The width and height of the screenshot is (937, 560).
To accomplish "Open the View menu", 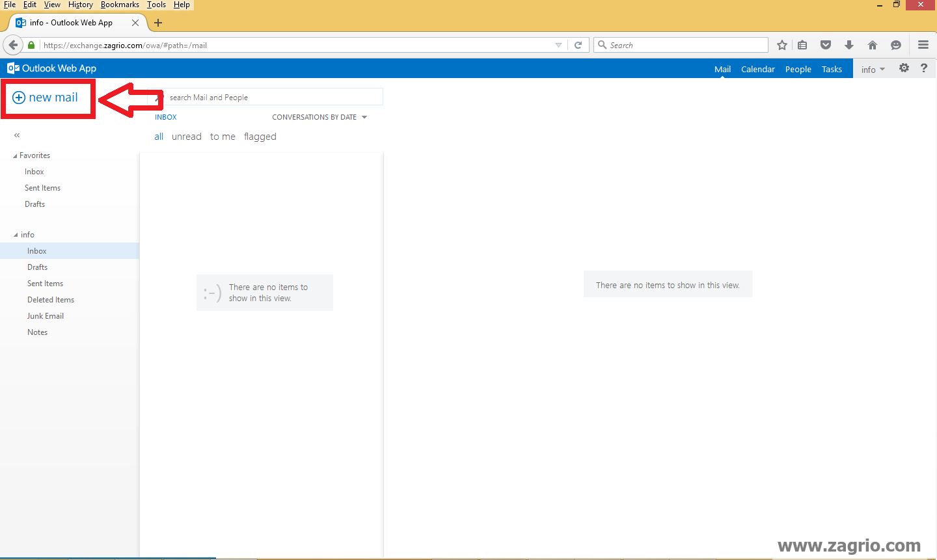I will click(52, 5).
